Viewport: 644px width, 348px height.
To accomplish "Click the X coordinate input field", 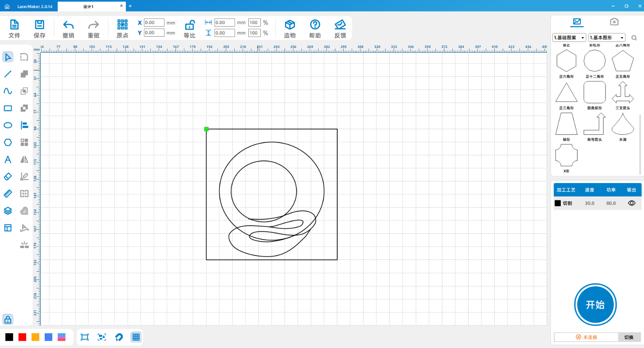I will click(154, 23).
